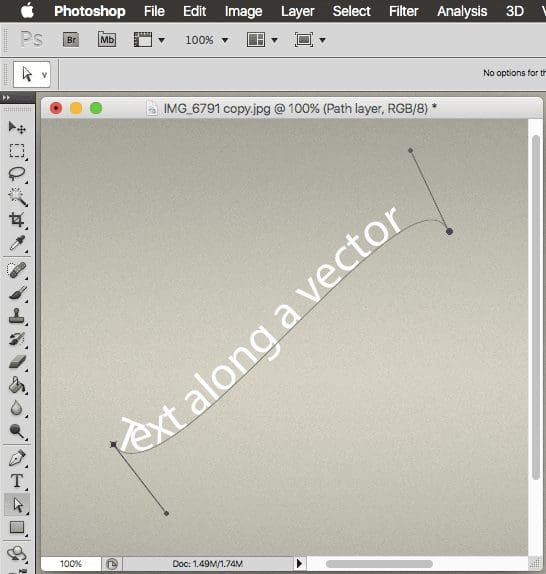546x574 pixels.
Task: Select the Pen tool
Action: [17, 458]
